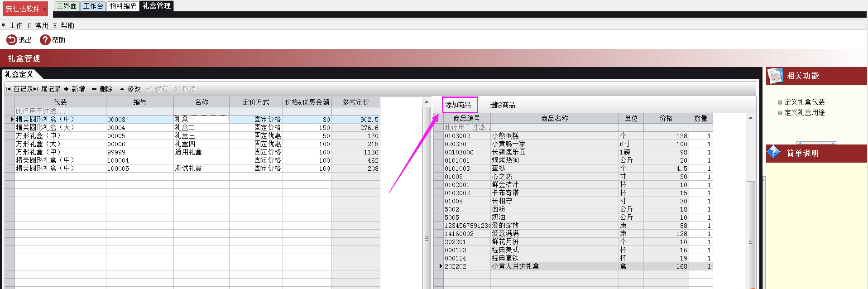Switch to the 物料编码 tab
The height and width of the screenshot is (289, 868).
[x=123, y=6]
